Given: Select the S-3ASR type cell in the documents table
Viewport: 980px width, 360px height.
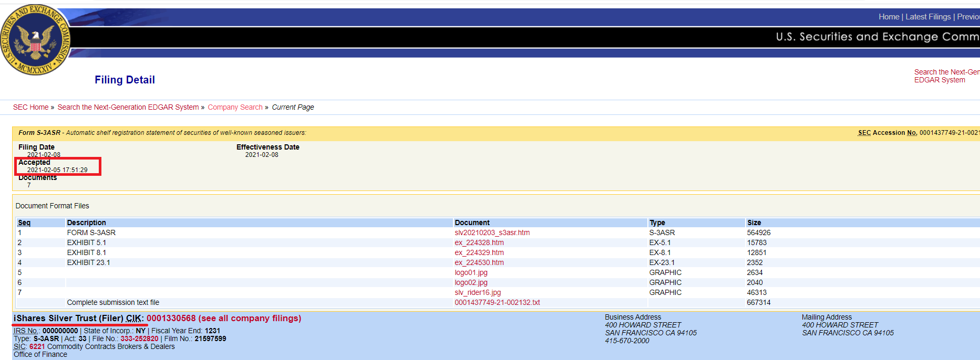Looking at the screenshot, I should 662,232.
